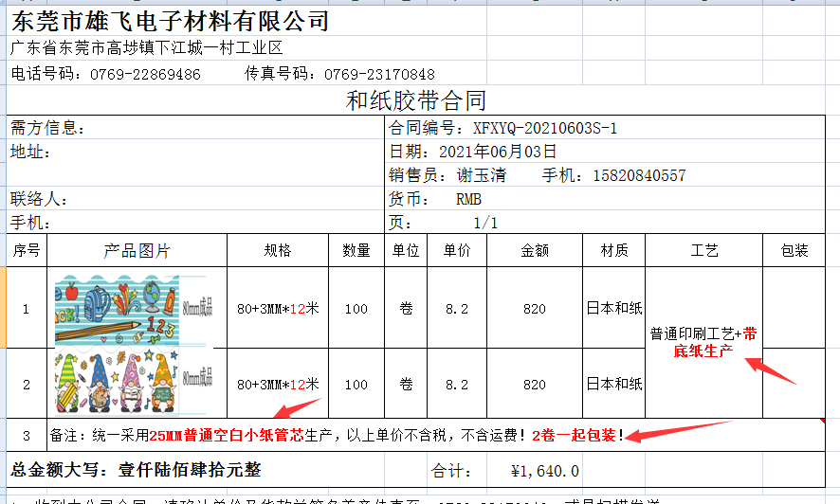Click the 产品图片 column header cell
The width and height of the screenshot is (840, 504).
[x=137, y=251]
